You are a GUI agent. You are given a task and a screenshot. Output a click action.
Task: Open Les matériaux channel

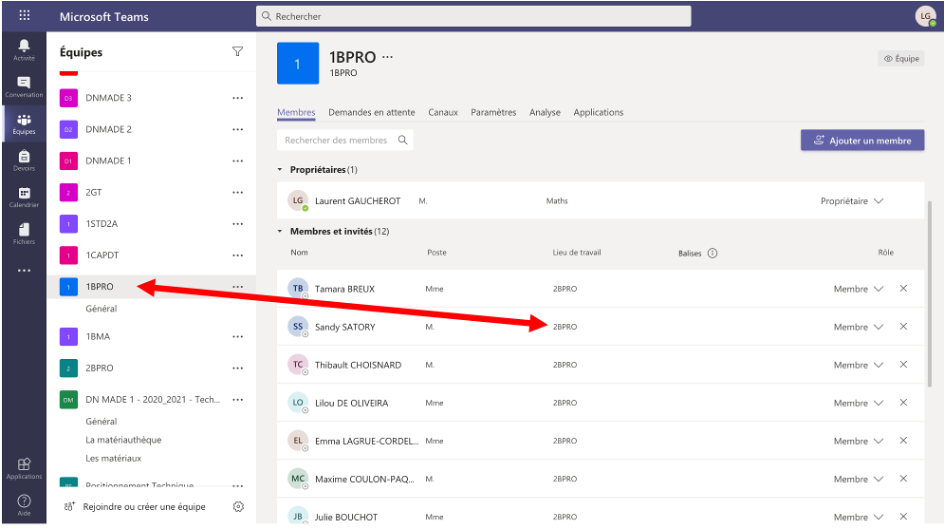(x=113, y=459)
